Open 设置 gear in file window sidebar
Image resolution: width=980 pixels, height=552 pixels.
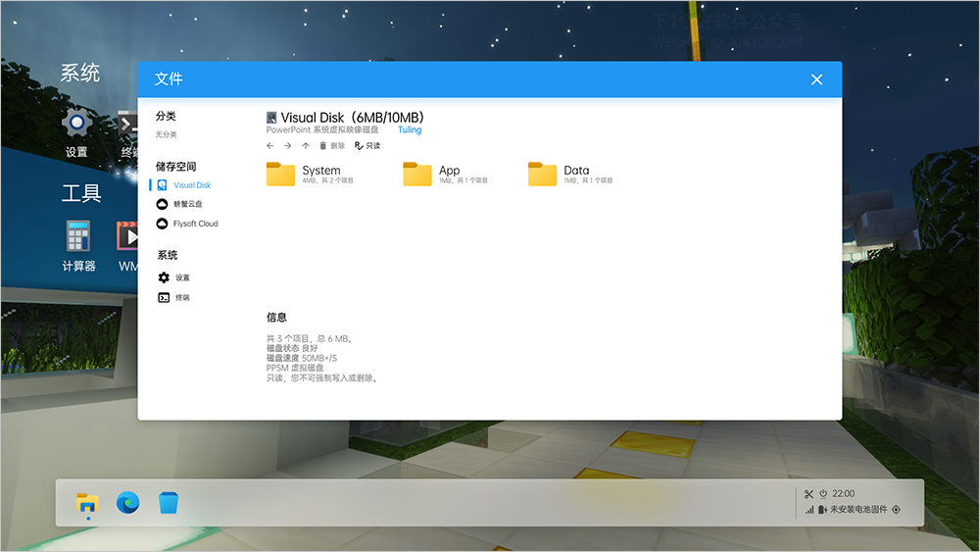173,277
